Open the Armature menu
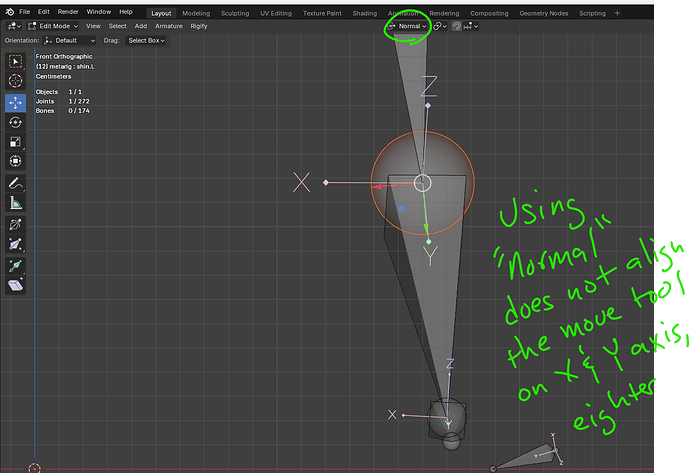Screen dimensions: 690x473 coord(169,26)
